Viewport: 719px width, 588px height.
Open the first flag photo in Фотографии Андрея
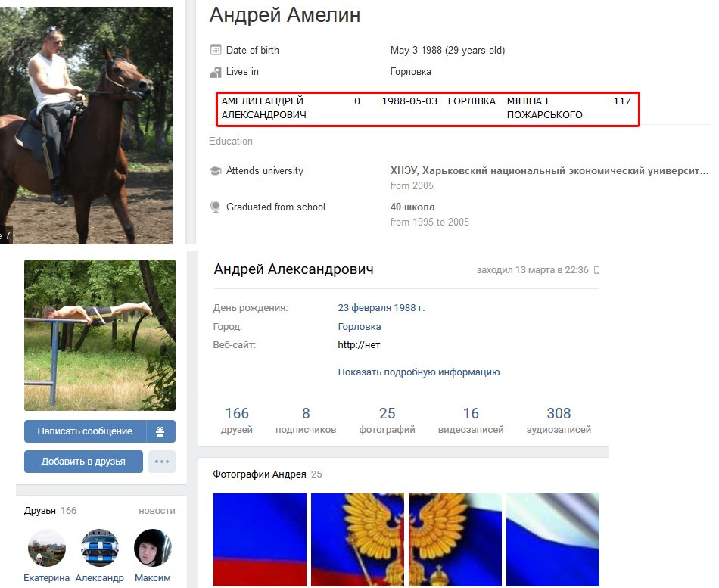(x=260, y=540)
